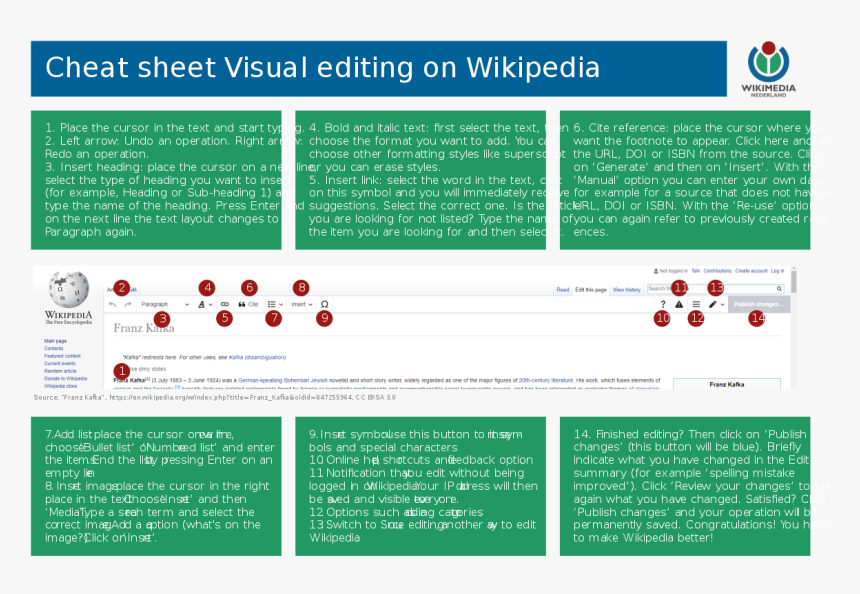Open the Style text 'A' dropdown
The height and width of the screenshot is (594, 860).
pos(205,304)
